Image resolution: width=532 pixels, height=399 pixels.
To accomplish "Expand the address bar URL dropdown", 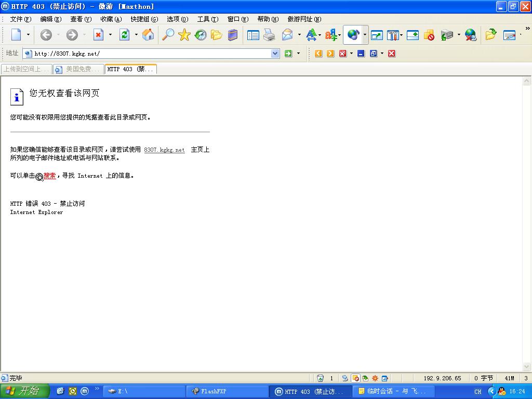I will point(275,54).
